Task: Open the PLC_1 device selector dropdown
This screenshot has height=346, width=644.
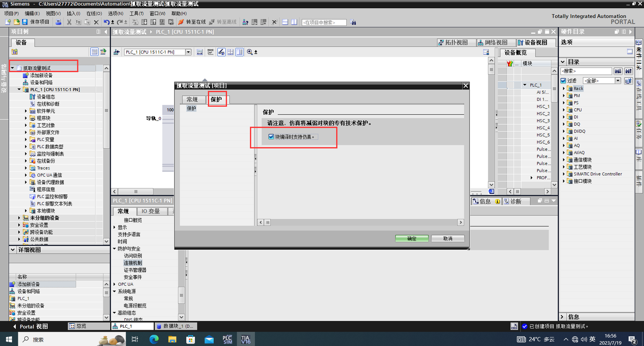Action: pyautogui.click(x=188, y=52)
